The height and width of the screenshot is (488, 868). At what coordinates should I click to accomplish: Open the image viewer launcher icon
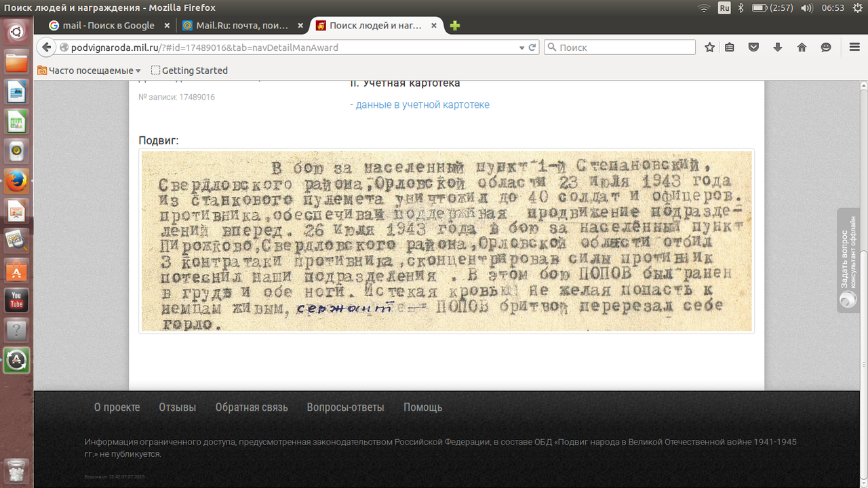(16, 241)
